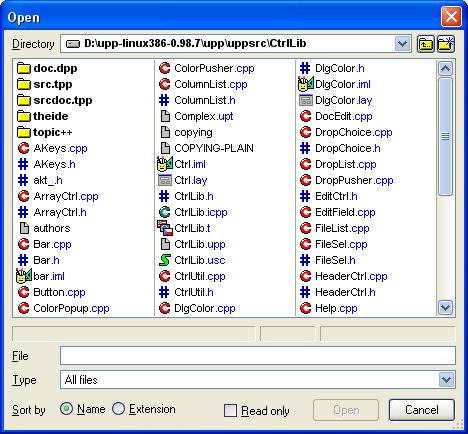Click the Open button
The width and height of the screenshot is (468, 434).
click(x=346, y=410)
